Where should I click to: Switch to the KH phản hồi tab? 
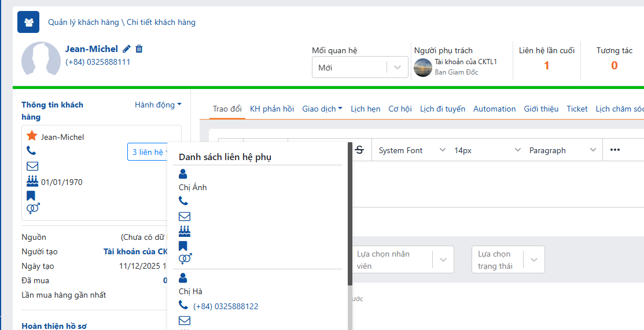[x=272, y=109]
